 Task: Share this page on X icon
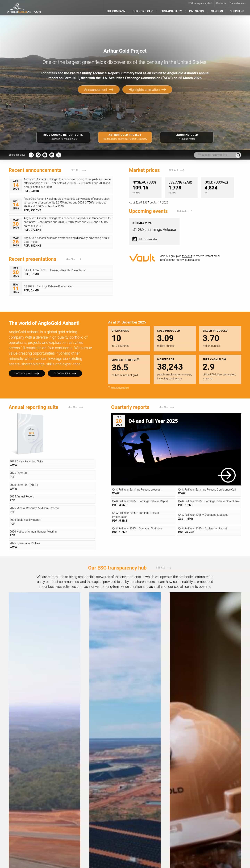(x=59, y=155)
